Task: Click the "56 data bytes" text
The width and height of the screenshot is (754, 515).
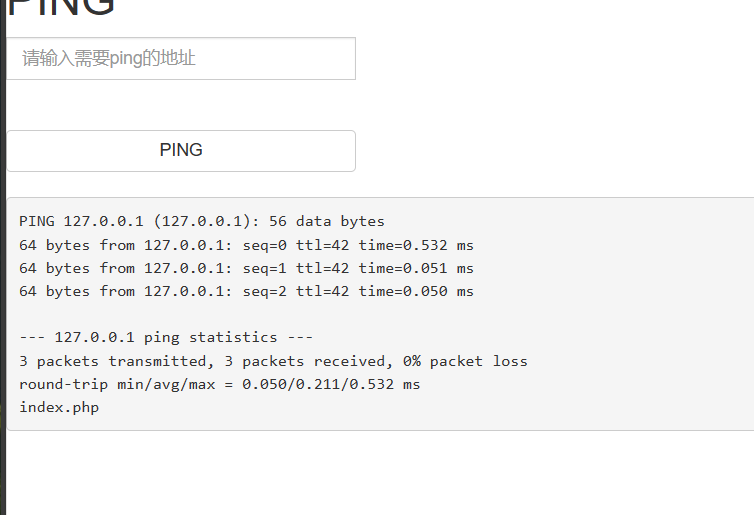Action: coord(327,221)
